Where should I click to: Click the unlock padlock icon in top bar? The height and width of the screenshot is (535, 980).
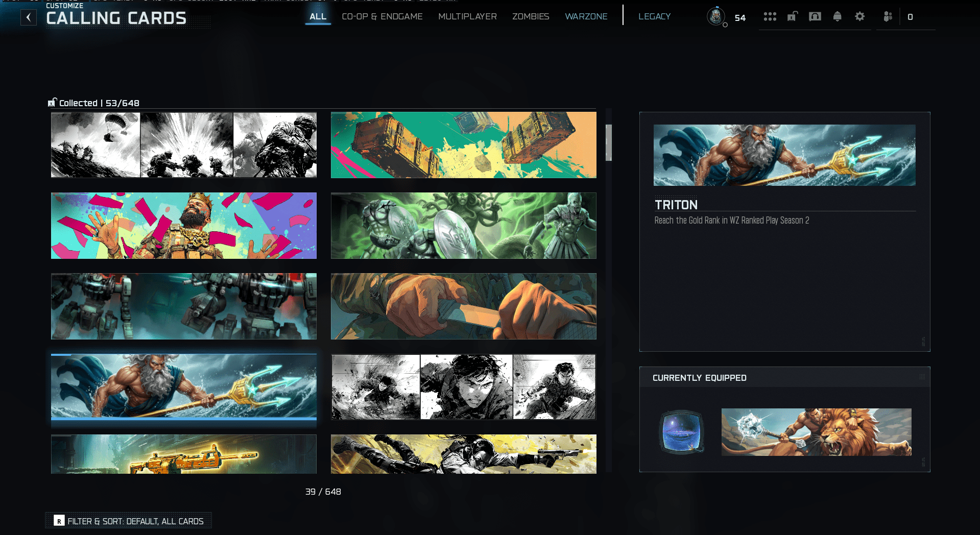tap(792, 17)
